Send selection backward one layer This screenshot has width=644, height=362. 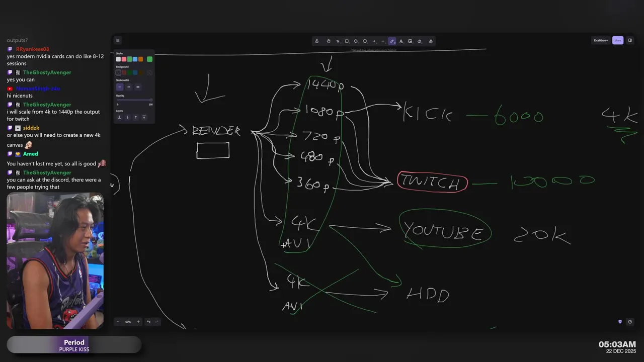click(128, 117)
